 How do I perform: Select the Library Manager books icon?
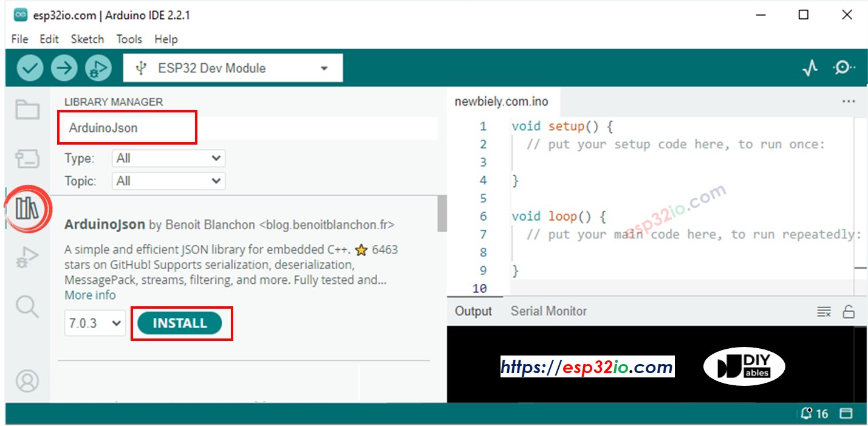(x=27, y=208)
